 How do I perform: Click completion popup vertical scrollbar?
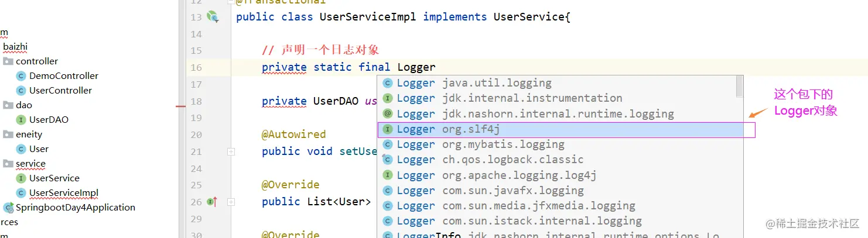tap(740, 86)
